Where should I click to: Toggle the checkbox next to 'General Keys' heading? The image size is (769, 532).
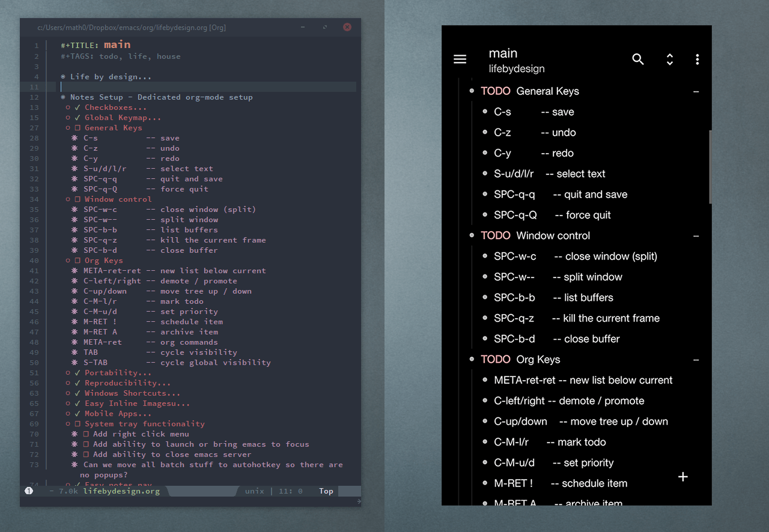(x=76, y=127)
